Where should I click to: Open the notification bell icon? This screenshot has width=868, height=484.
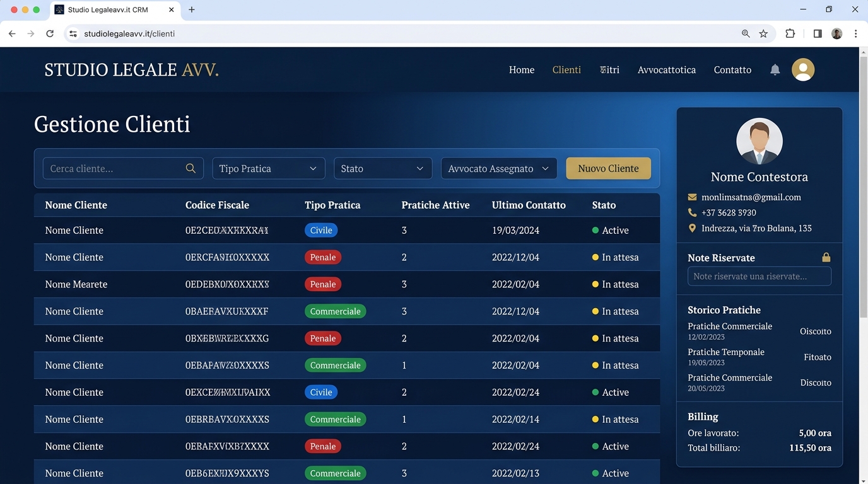tap(775, 70)
